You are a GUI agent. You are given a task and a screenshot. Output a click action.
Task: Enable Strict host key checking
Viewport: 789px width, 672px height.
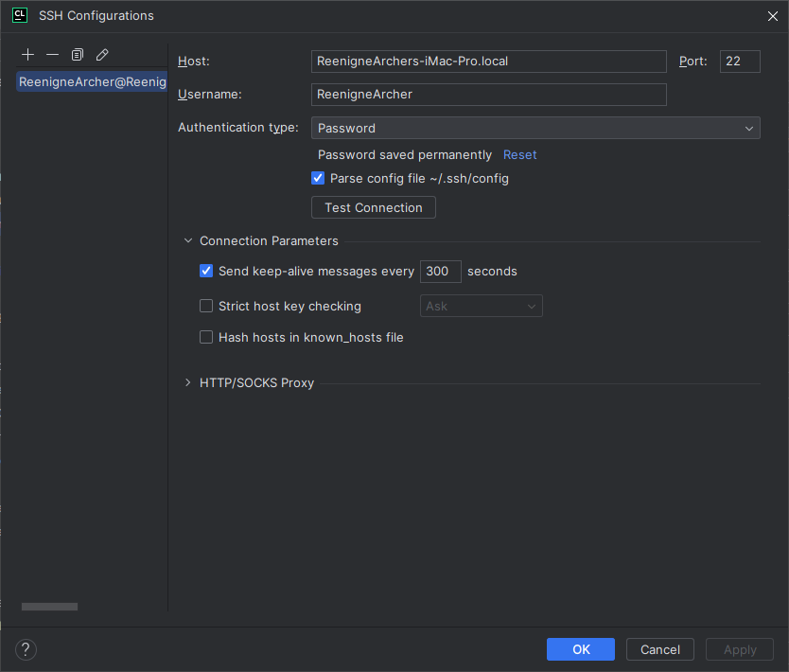[206, 306]
